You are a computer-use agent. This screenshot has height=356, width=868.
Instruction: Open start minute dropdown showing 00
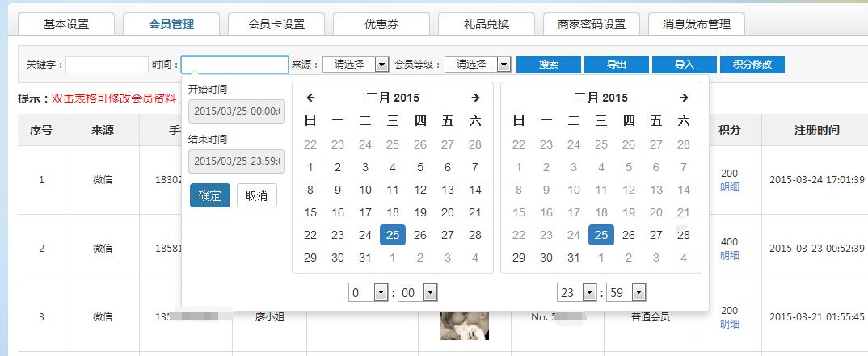[417, 292]
